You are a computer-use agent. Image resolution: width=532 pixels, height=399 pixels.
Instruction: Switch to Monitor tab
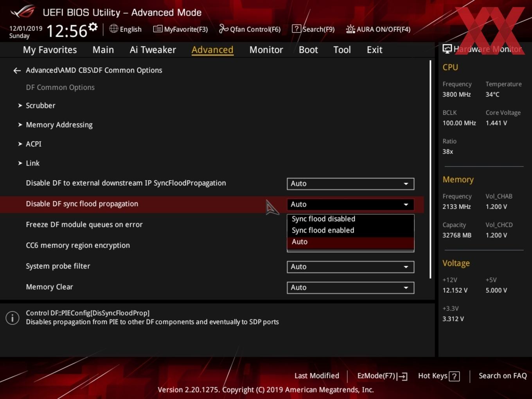click(266, 50)
